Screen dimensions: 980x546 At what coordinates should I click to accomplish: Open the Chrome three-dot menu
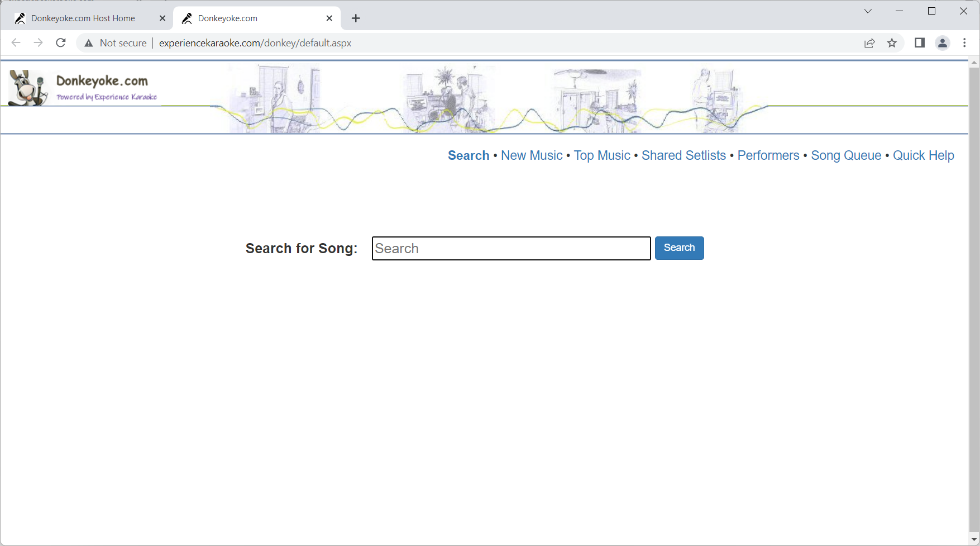964,43
